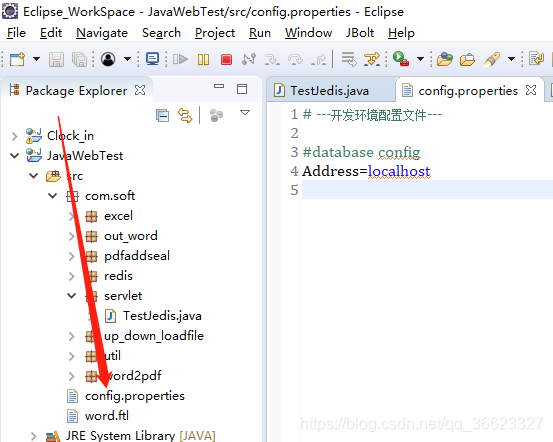Image resolution: width=553 pixels, height=442 pixels.
Task: Expand the out_word package node
Action: [72, 236]
